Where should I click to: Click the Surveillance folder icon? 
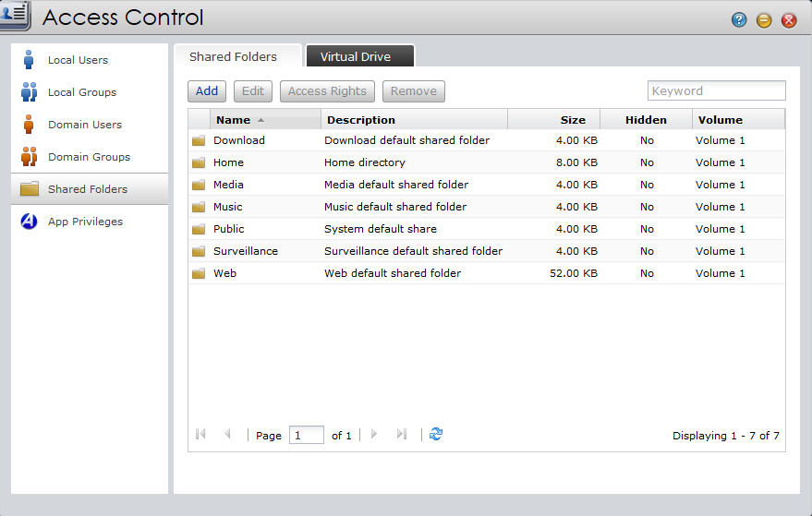(x=198, y=251)
